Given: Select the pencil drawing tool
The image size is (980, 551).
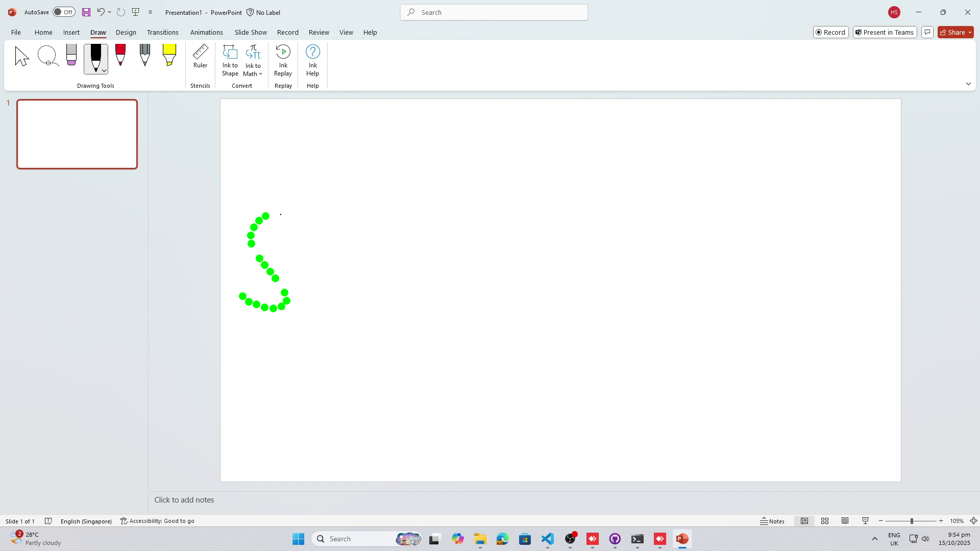Looking at the screenshot, I should [145, 56].
